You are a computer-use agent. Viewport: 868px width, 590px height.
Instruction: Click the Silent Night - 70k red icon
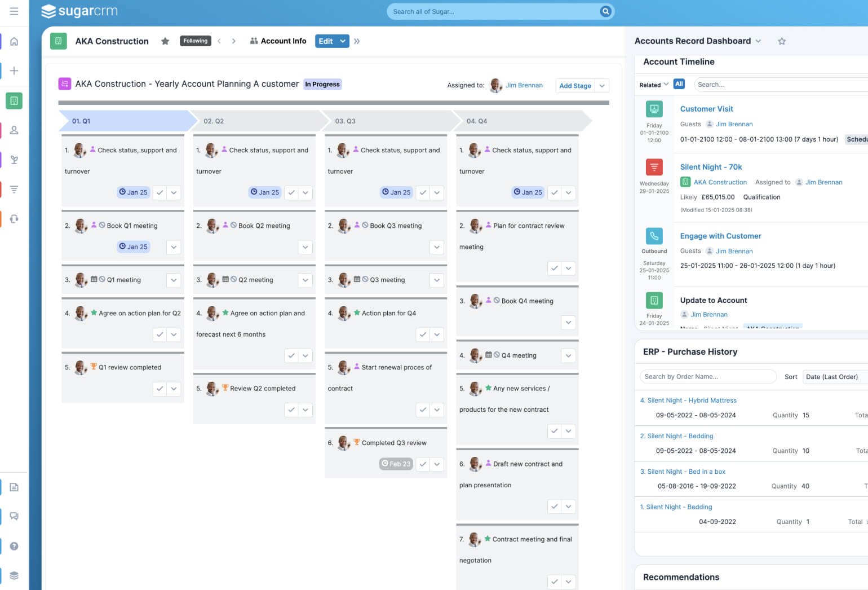click(x=654, y=167)
